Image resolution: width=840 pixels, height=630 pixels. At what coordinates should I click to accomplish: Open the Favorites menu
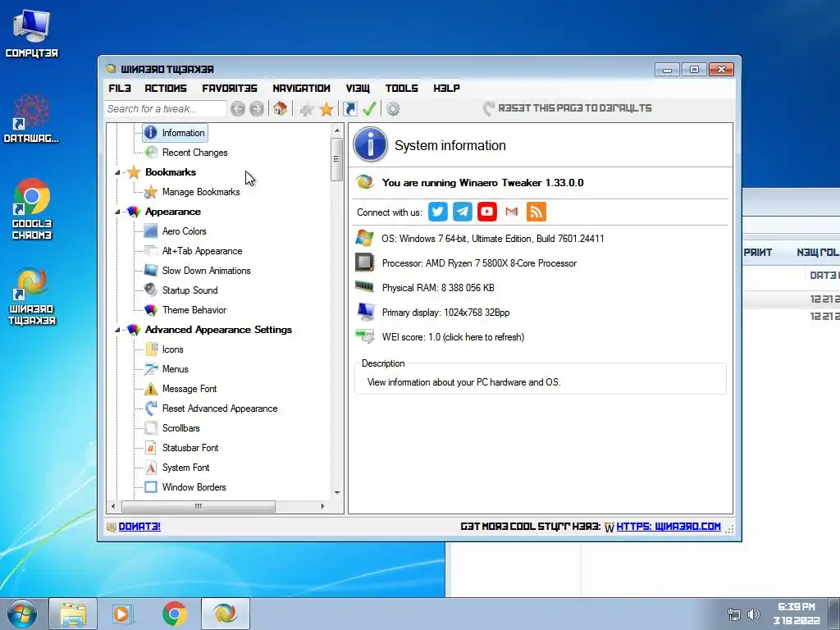click(x=230, y=88)
